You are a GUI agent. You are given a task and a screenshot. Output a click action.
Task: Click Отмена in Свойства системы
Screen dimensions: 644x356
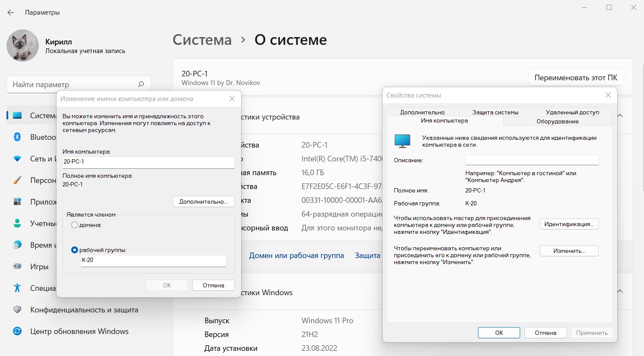point(546,333)
